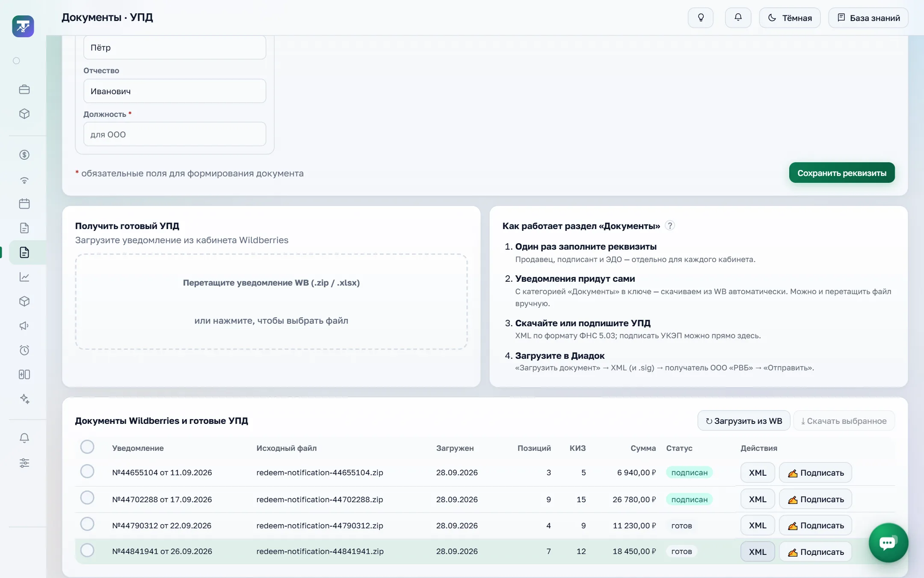Download XML for notification №44655104
Image resolution: width=924 pixels, height=578 pixels.
(758, 473)
